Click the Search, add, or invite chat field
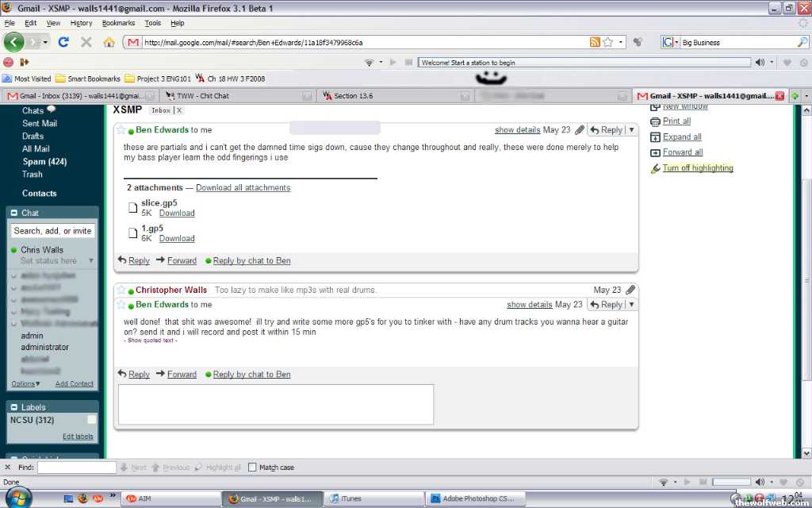Viewport: 812px width, 508px height. click(52, 231)
